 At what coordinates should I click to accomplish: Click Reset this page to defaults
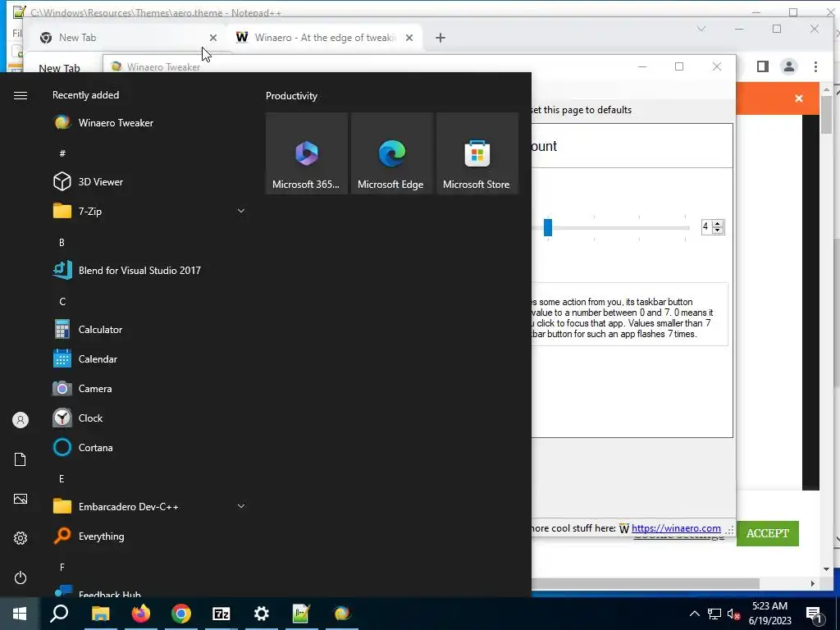pos(582,110)
